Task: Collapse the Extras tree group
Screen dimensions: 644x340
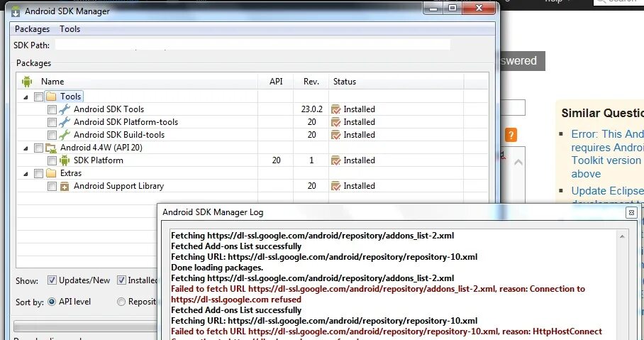Action: coord(26,174)
